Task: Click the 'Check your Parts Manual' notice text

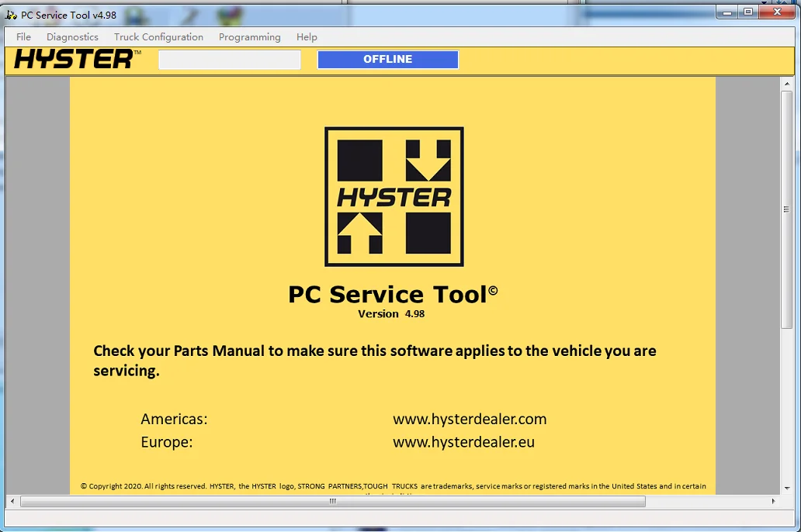Action: (x=374, y=361)
